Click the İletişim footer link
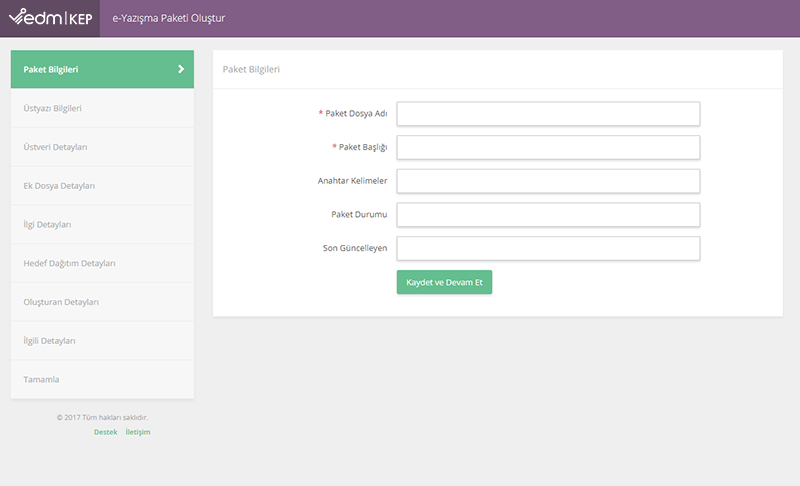 (x=138, y=432)
